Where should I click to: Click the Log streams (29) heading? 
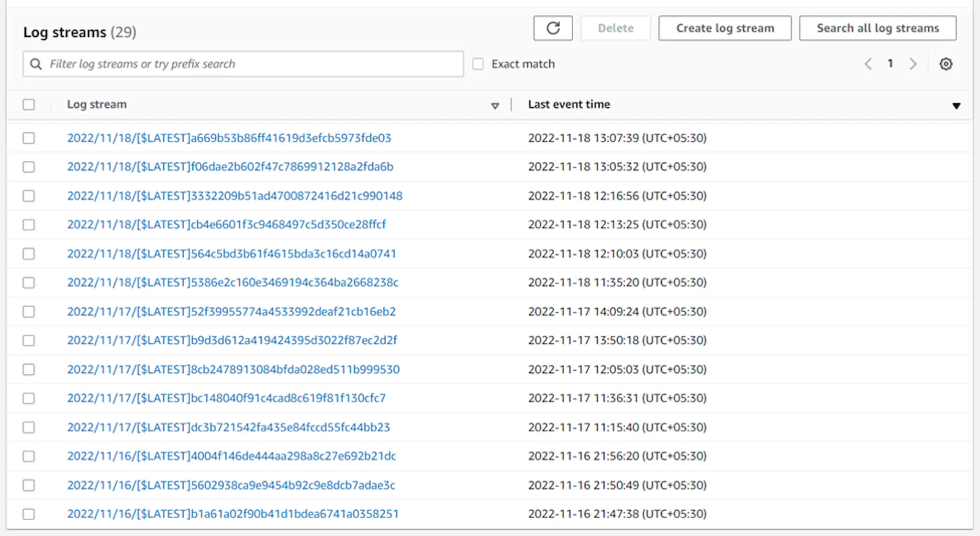(x=80, y=32)
